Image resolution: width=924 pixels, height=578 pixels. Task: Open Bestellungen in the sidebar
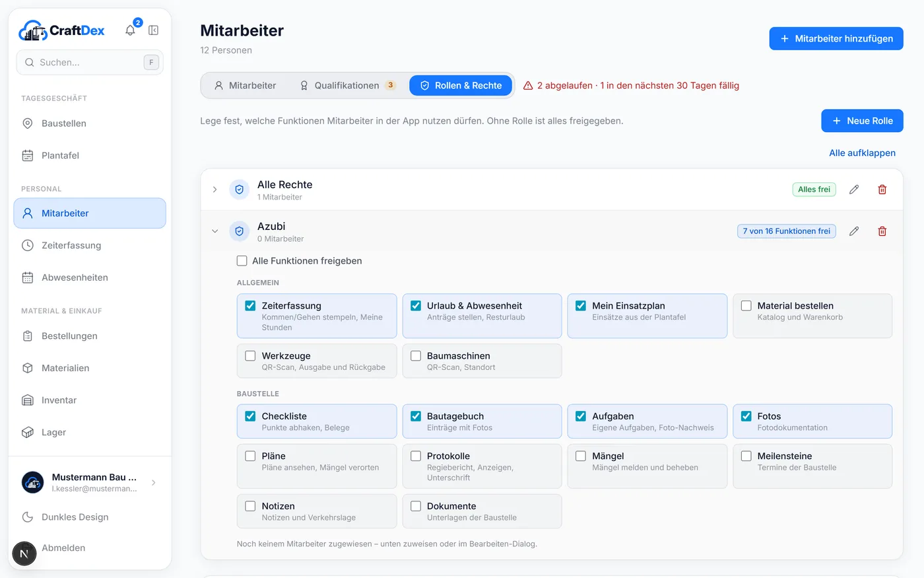[90, 336]
